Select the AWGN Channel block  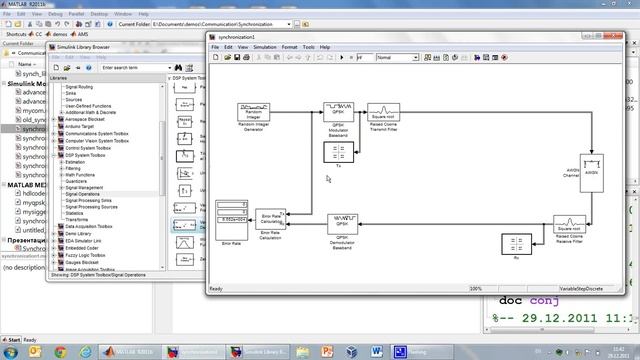(x=591, y=173)
